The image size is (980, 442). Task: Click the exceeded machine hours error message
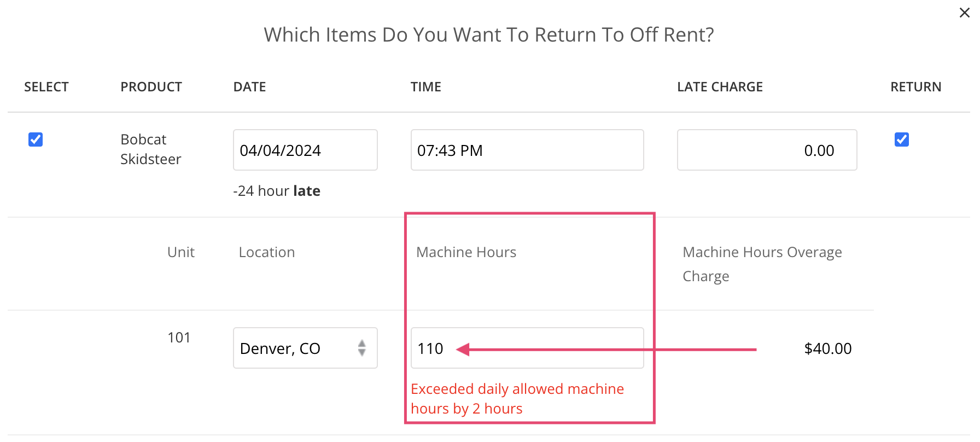pos(517,398)
